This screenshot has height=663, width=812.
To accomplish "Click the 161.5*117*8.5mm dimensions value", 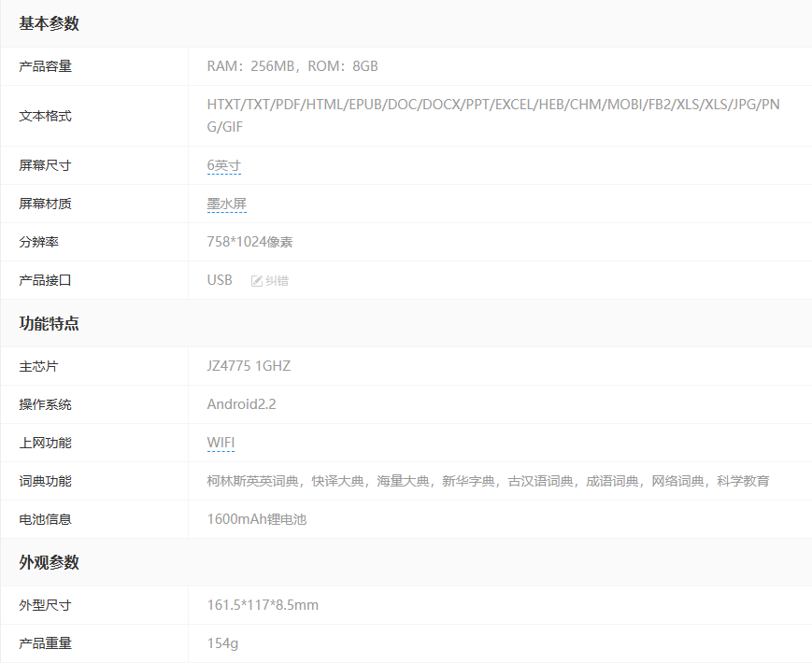I will point(263,605).
